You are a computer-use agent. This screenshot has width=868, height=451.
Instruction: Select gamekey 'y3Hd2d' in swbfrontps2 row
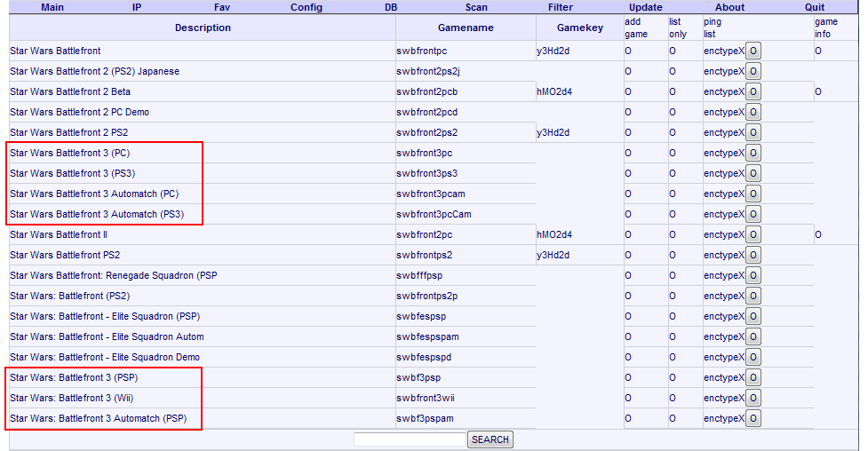click(553, 255)
